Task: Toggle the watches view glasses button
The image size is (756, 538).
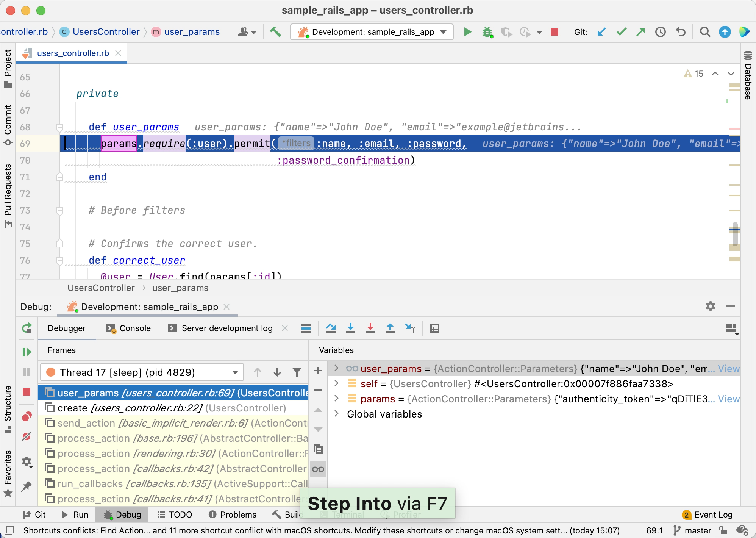Action: pos(318,469)
